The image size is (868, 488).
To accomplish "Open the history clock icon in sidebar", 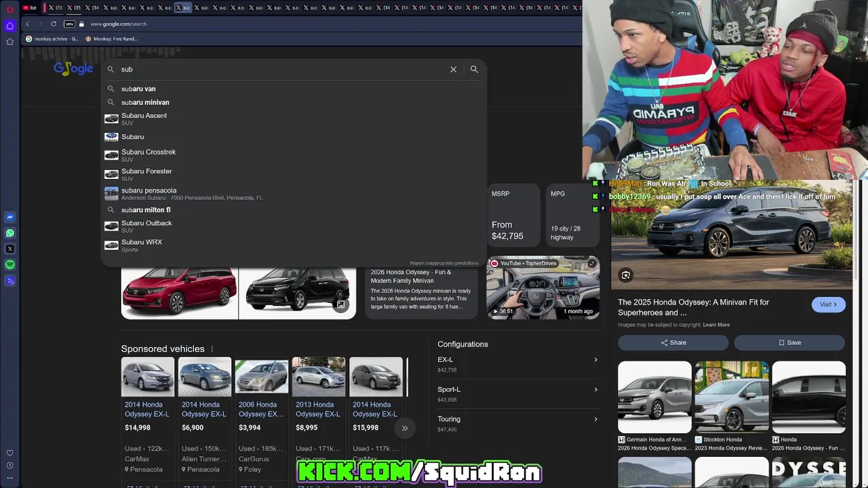I will pos(9,466).
